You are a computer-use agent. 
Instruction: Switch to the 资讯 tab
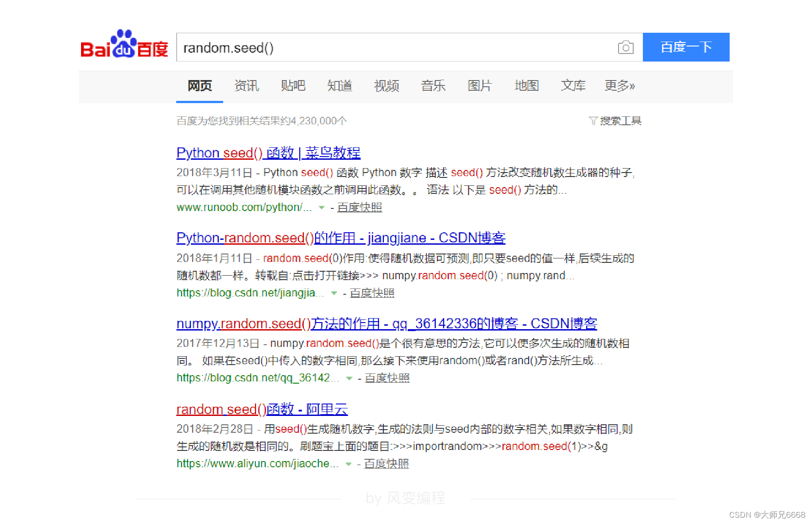(247, 85)
